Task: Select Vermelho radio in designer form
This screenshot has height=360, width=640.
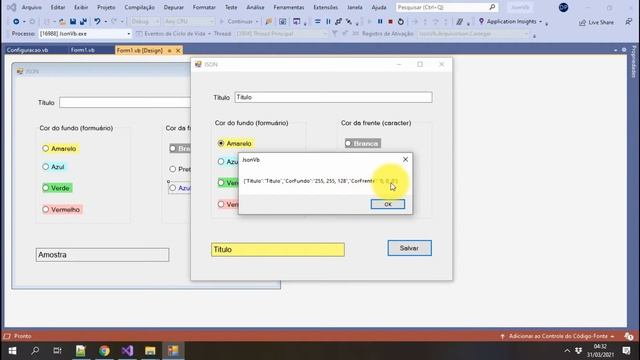Action: 45,209
